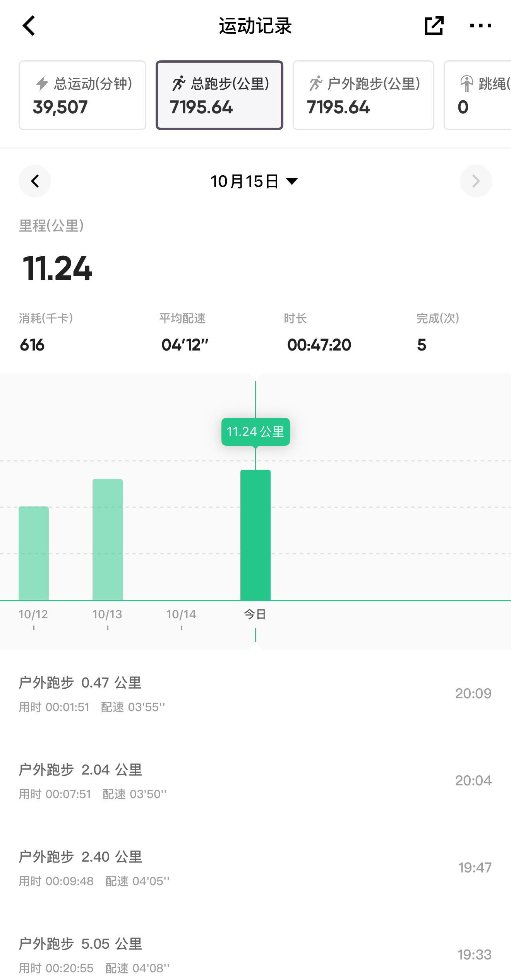Select the 户外跑步(公里) tab
This screenshot has height=980, width=511.
point(364,95)
